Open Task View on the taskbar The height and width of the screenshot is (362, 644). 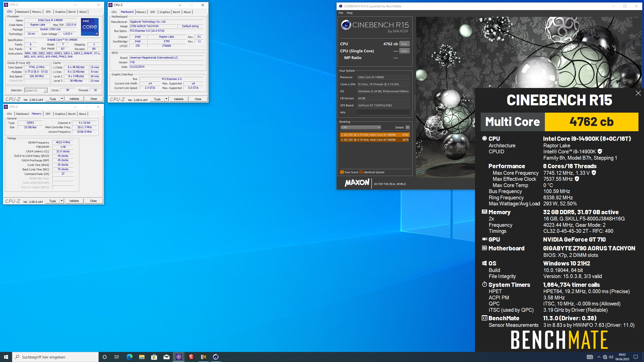pos(117,357)
